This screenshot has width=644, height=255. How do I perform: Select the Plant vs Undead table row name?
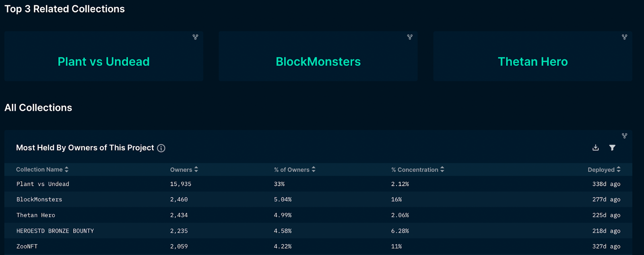[x=43, y=184]
